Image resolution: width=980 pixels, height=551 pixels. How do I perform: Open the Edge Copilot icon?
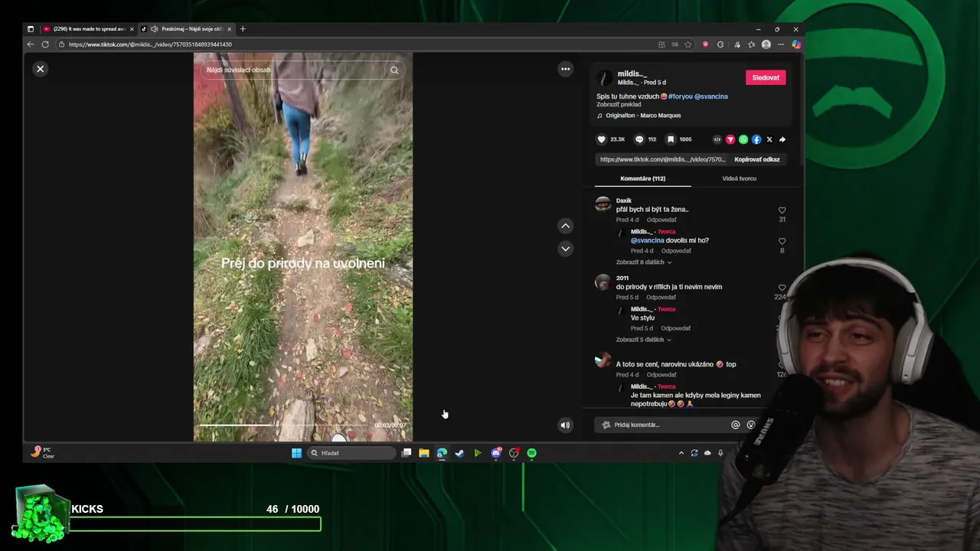click(796, 44)
